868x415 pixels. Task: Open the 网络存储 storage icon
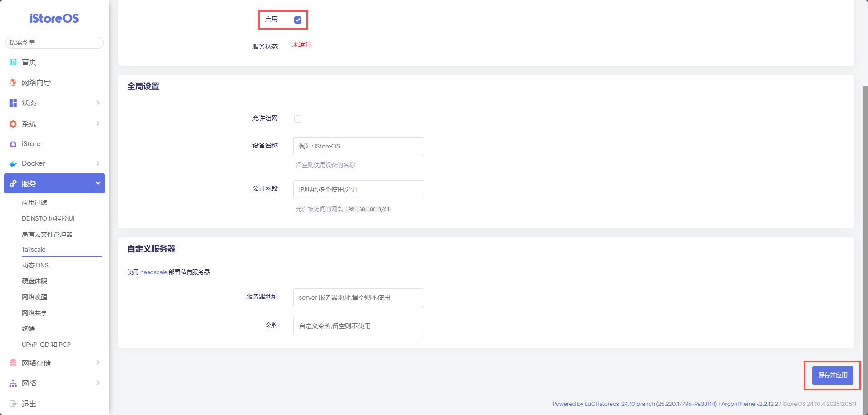click(x=13, y=363)
